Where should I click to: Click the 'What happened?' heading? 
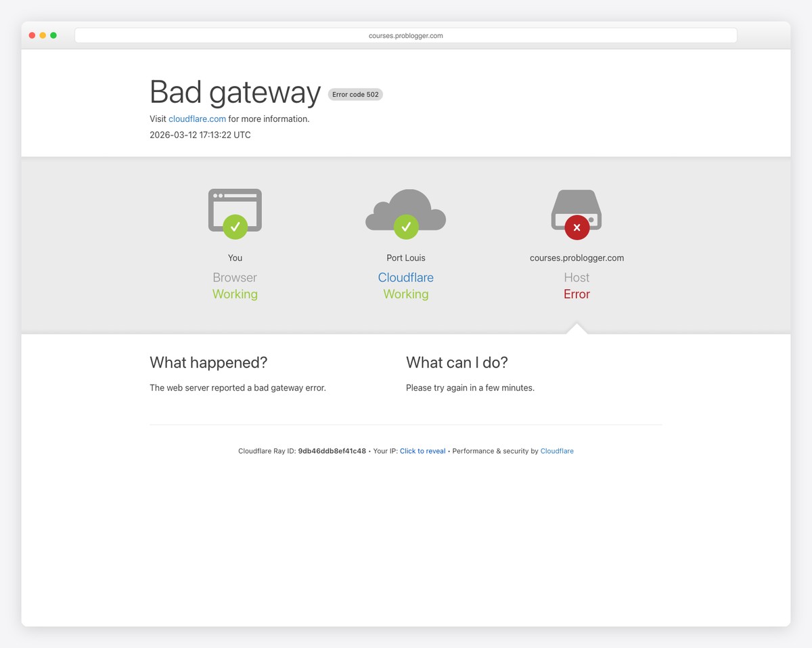pyautogui.click(x=208, y=363)
